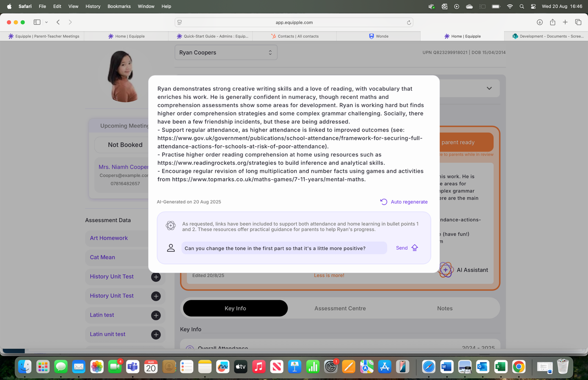Image resolution: width=588 pixels, height=380 pixels.
Task: Open the Apple menu
Action: (9, 6)
